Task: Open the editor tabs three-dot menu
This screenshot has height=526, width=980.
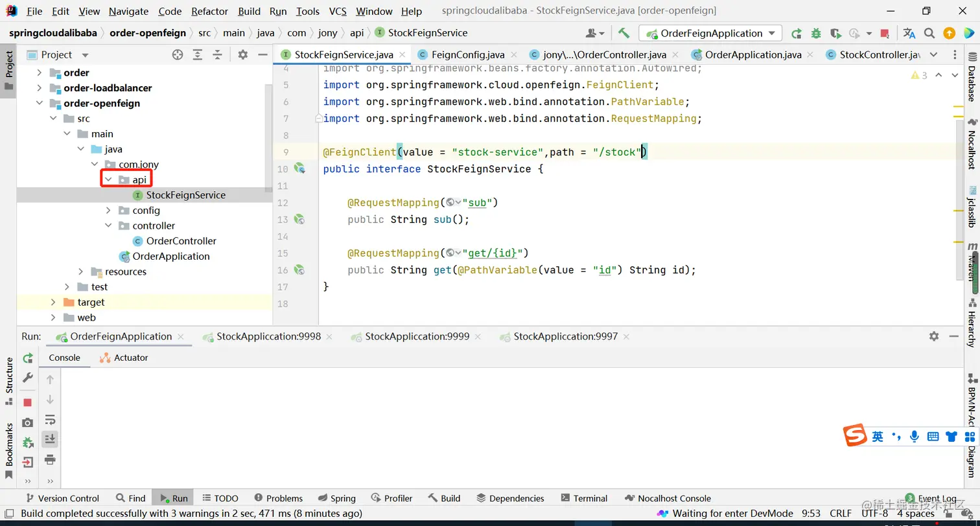Action: [x=955, y=54]
